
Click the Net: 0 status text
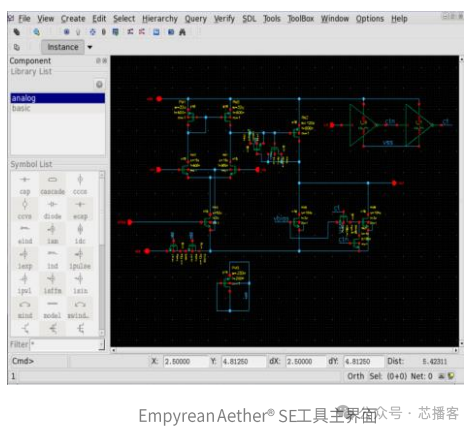click(x=421, y=376)
